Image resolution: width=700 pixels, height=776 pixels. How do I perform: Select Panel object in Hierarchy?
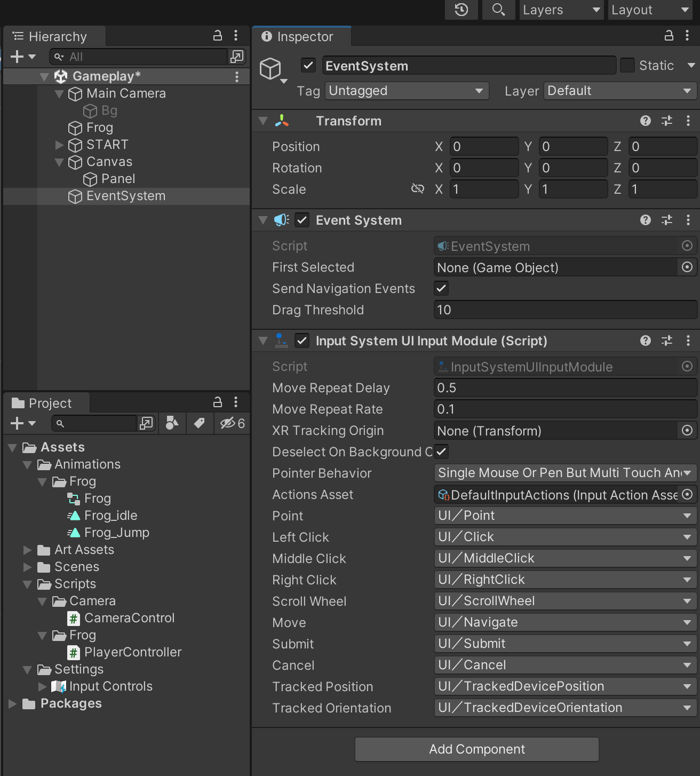(x=118, y=179)
